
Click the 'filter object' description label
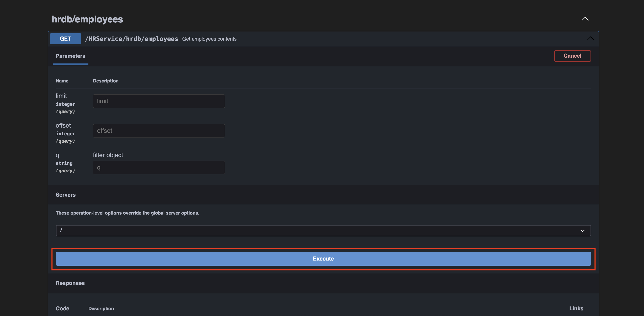pyautogui.click(x=108, y=155)
